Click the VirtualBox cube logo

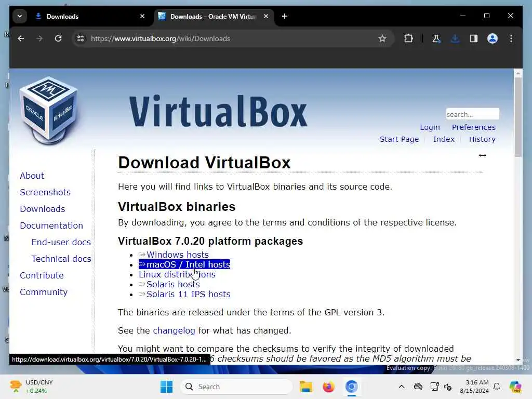[49, 111]
